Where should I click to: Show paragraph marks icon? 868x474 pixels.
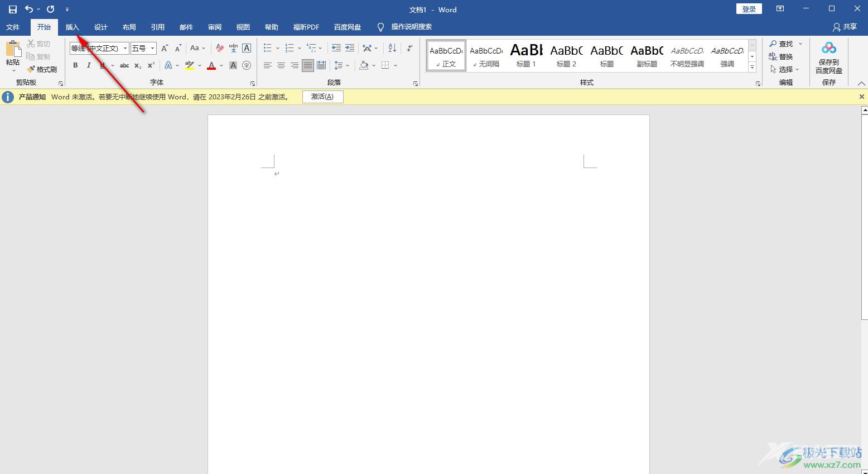409,48
